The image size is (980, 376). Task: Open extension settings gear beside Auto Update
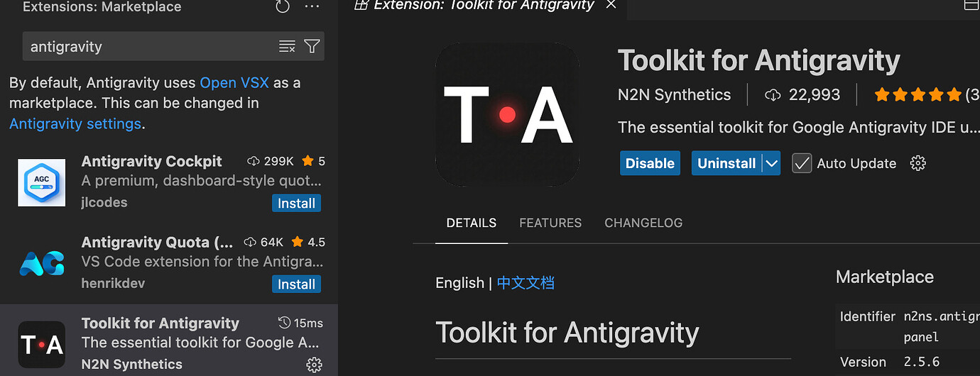click(x=918, y=163)
